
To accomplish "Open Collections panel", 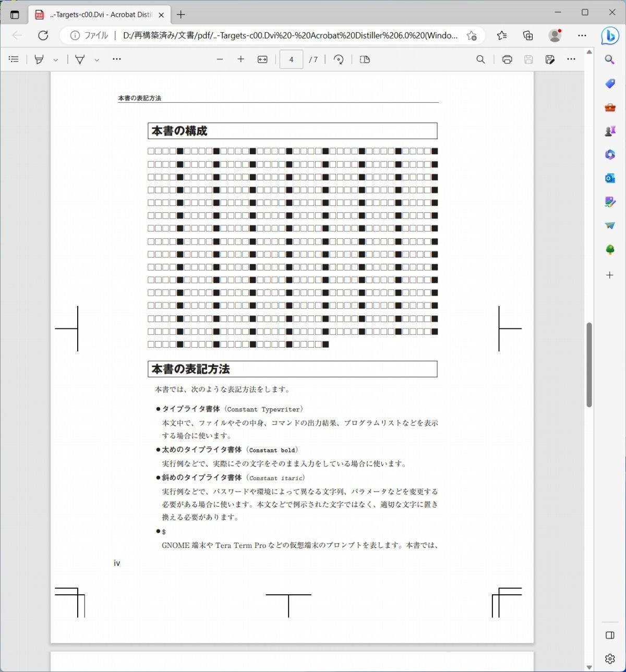I will point(528,35).
